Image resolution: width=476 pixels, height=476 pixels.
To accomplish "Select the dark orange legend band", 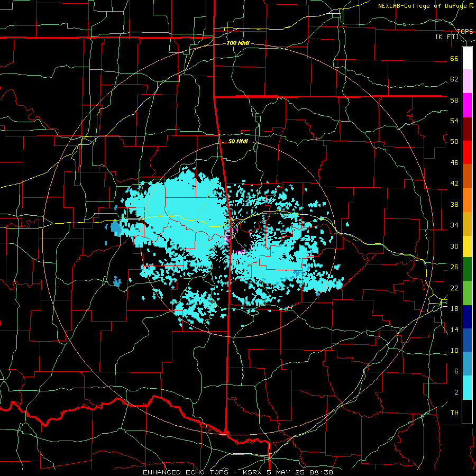I will [467, 176].
